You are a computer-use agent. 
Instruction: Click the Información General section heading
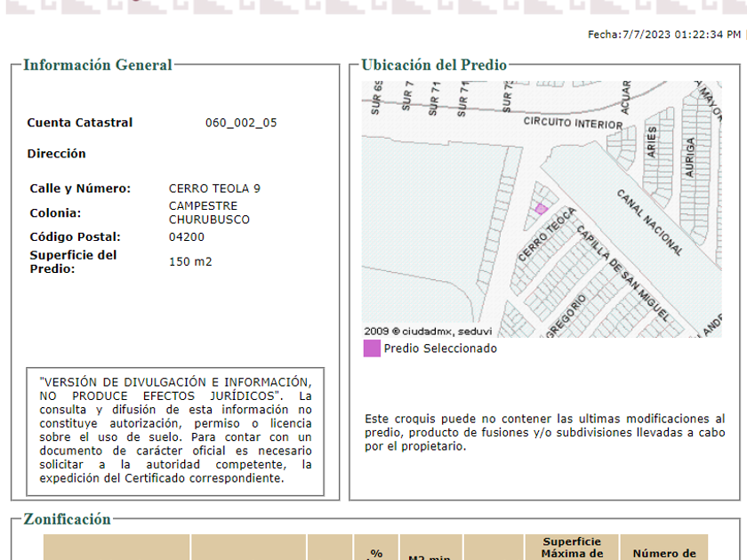pyautogui.click(x=98, y=65)
